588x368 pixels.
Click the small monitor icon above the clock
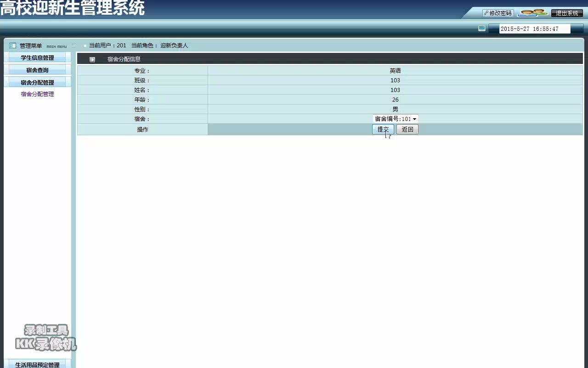481,28
